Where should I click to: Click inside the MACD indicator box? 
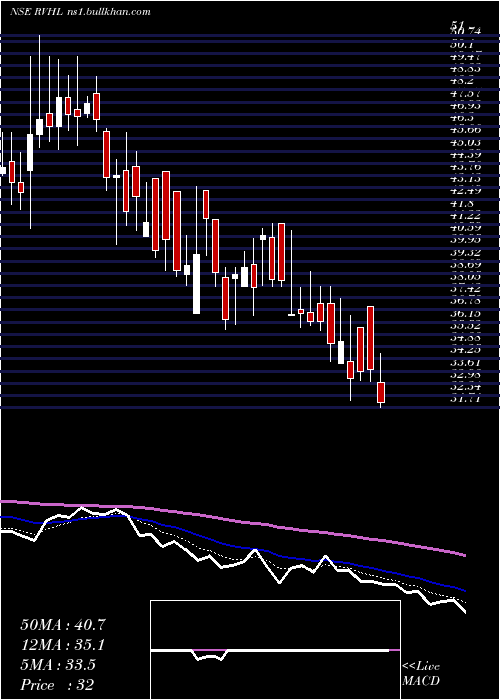[x=275, y=650]
